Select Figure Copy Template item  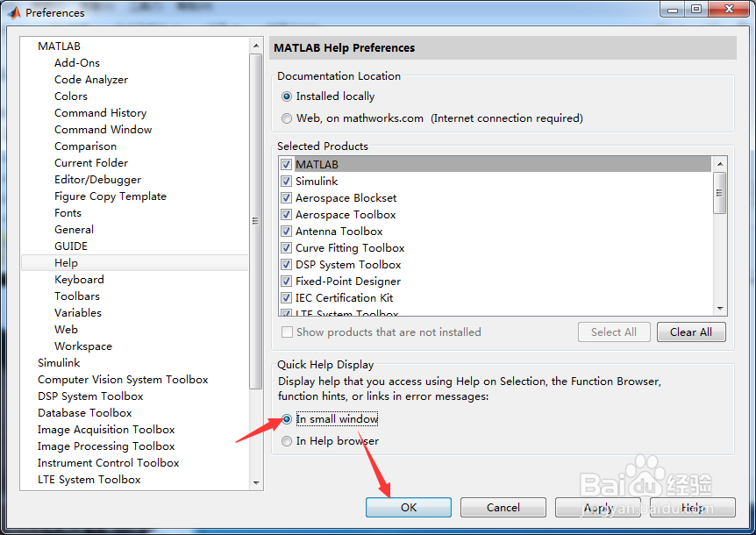pyautogui.click(x=111, y=196)
